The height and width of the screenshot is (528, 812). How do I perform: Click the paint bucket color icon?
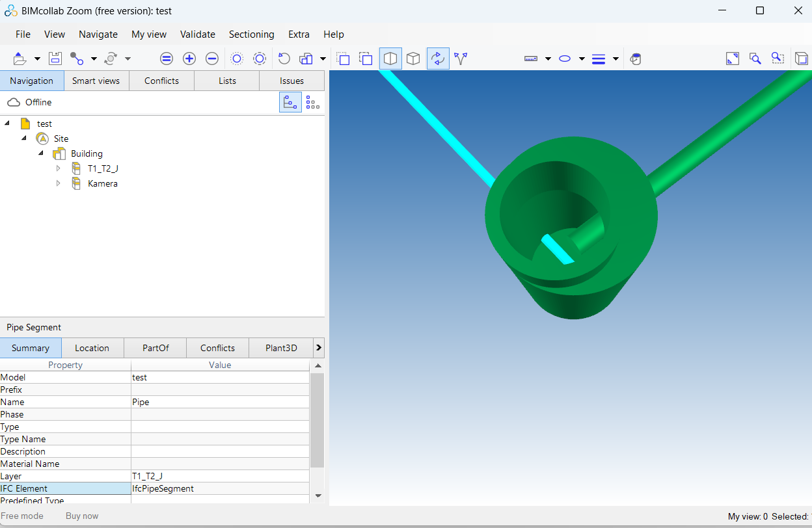coord(636,59)
